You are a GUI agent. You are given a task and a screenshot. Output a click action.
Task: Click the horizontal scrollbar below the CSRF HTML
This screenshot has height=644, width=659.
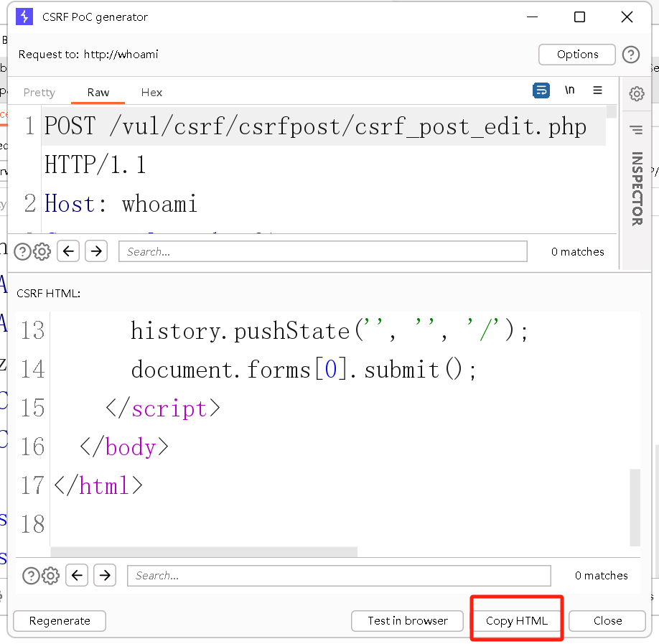[x=203, y=552]
